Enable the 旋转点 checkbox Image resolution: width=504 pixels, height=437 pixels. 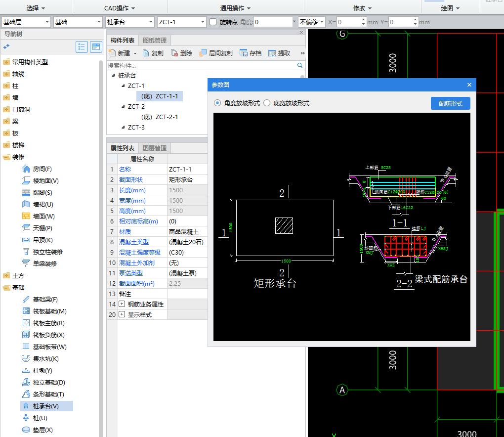coord(213,22)
